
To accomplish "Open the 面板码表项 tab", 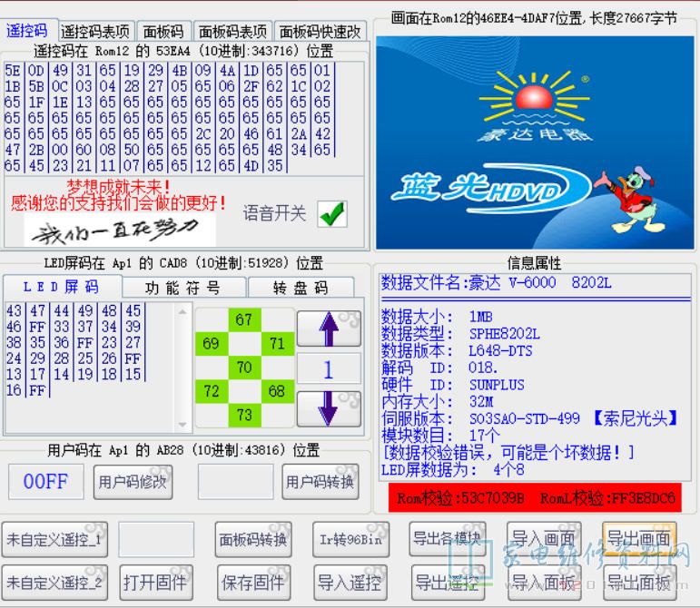I will (232, 31).
